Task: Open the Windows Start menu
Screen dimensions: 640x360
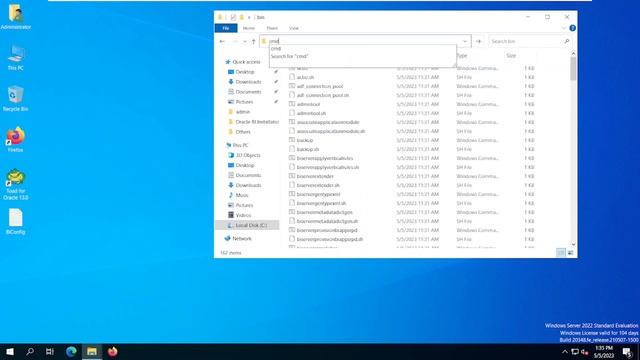Action: tap(10, 351)
